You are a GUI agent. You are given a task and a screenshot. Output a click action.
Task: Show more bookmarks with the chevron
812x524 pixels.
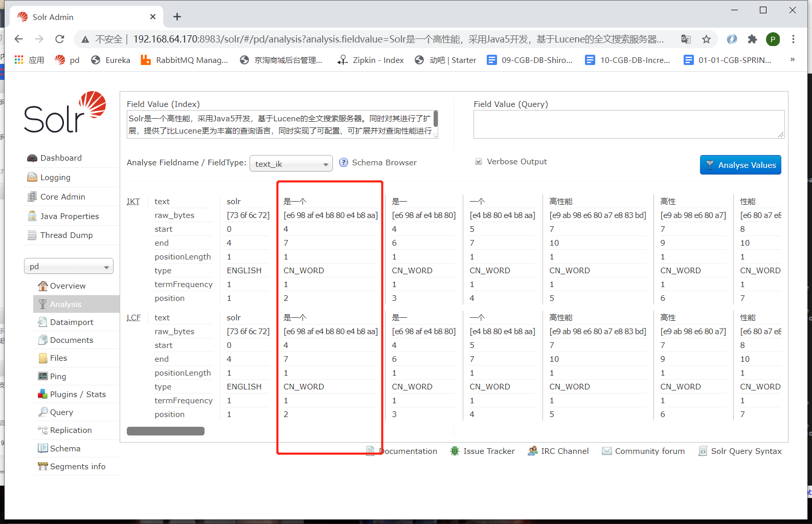click(x=793, y=59)
